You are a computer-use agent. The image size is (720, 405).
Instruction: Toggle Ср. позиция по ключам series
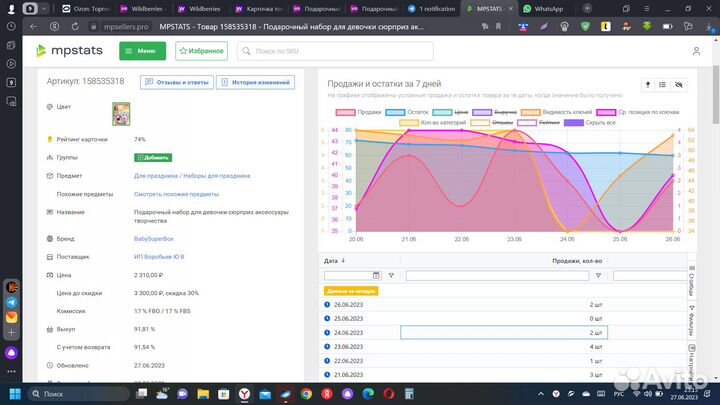[x=638, y=112]
